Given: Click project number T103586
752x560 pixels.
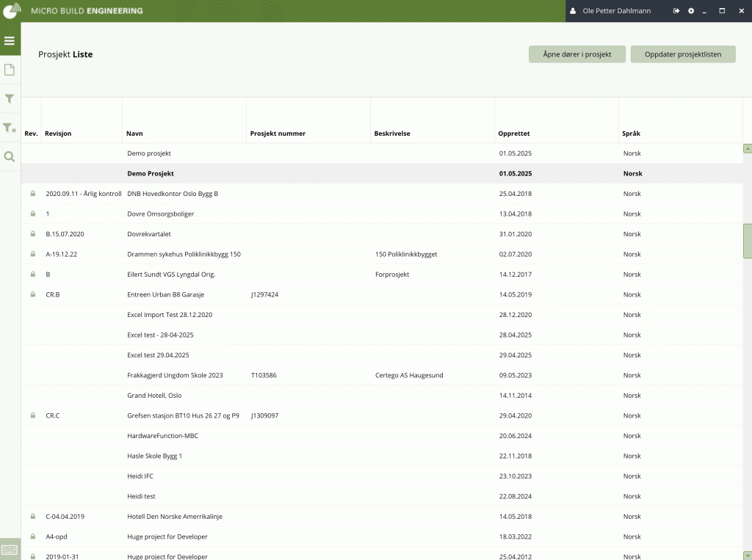Looking at the screenshot, I should tap(264, 375).
